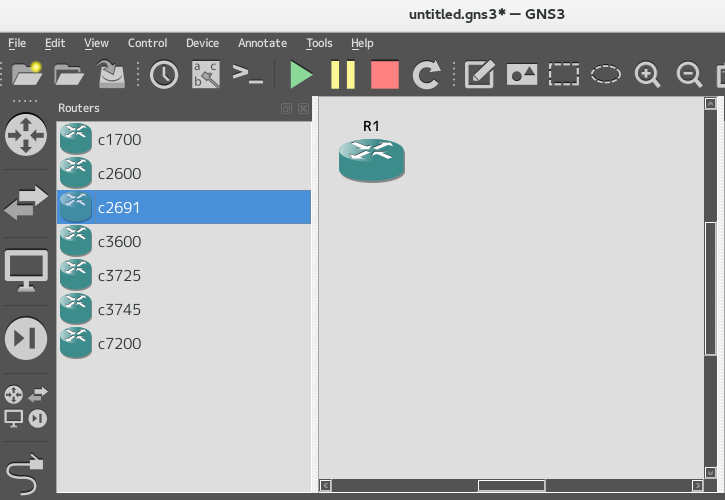725x500 pixels.
Task: Click the horizontal scrollbar of the canvas
Action: coord(510,486)
